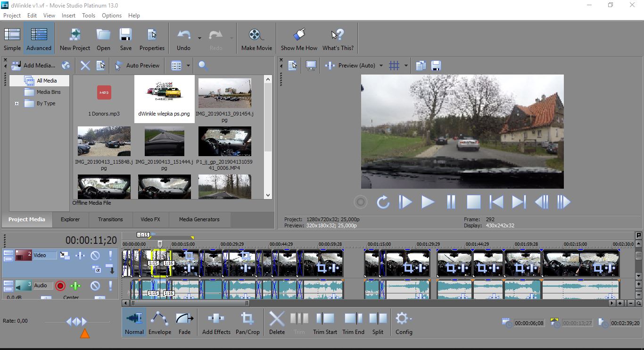The image size is (644, 350).
Task: Click the Delete button
Action: click(277, 323)
